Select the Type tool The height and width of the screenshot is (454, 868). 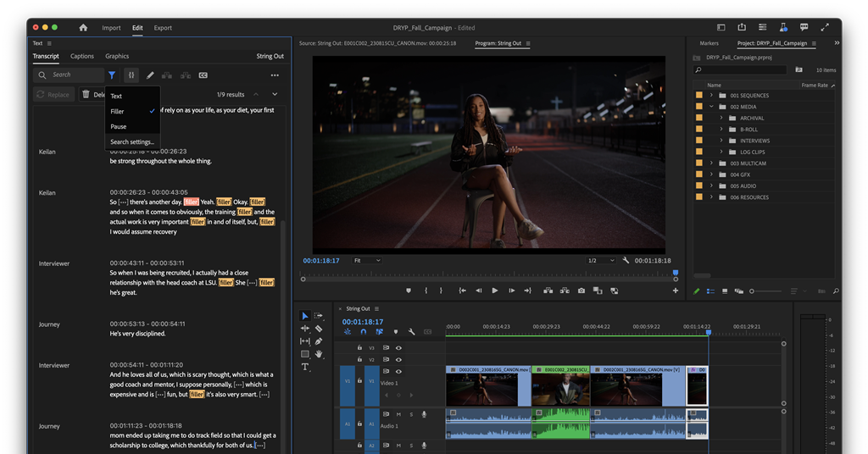pyautogui.click(x=305, y=367)
